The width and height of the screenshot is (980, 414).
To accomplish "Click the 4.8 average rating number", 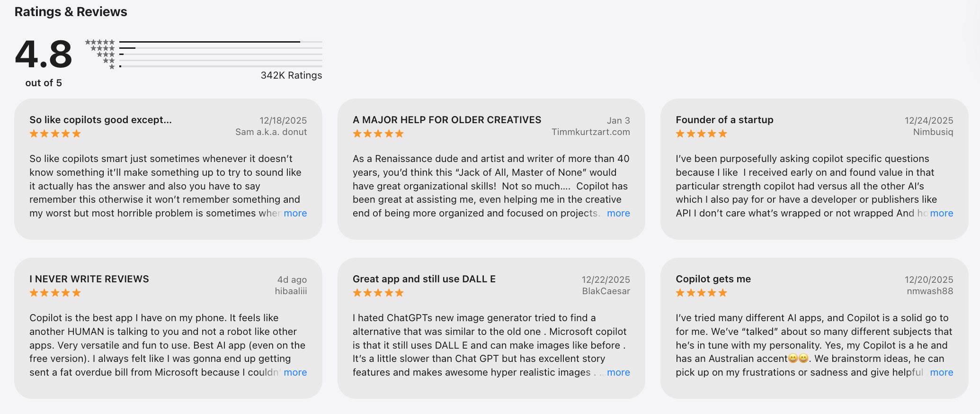I will tap(44, 54).
